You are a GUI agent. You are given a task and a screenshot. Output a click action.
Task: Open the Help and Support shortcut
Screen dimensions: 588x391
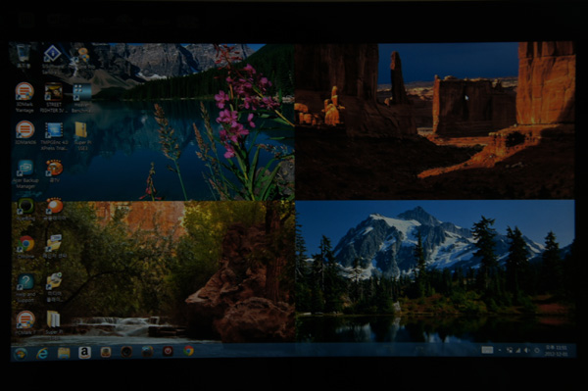coord(25,288)
